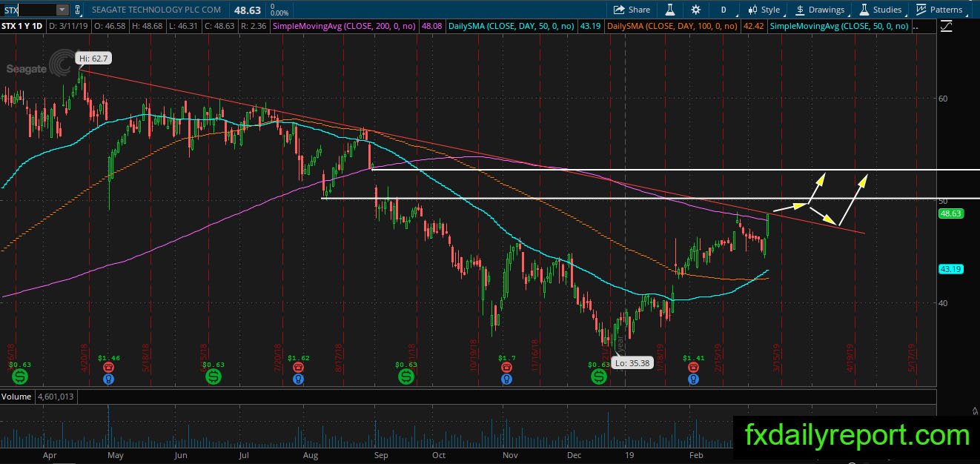Open the Patterns menu

939,10
